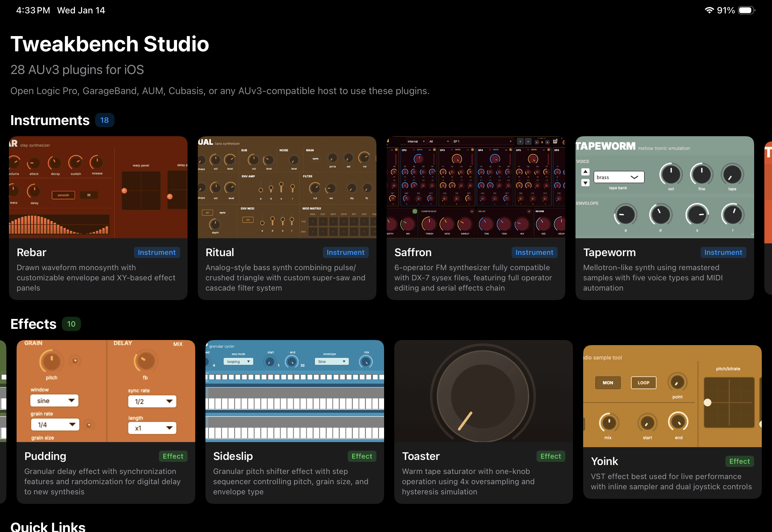Open the Tapeworm brass tape bank dropdown
This screenshot has width=772, height=532.
[619, 177]
